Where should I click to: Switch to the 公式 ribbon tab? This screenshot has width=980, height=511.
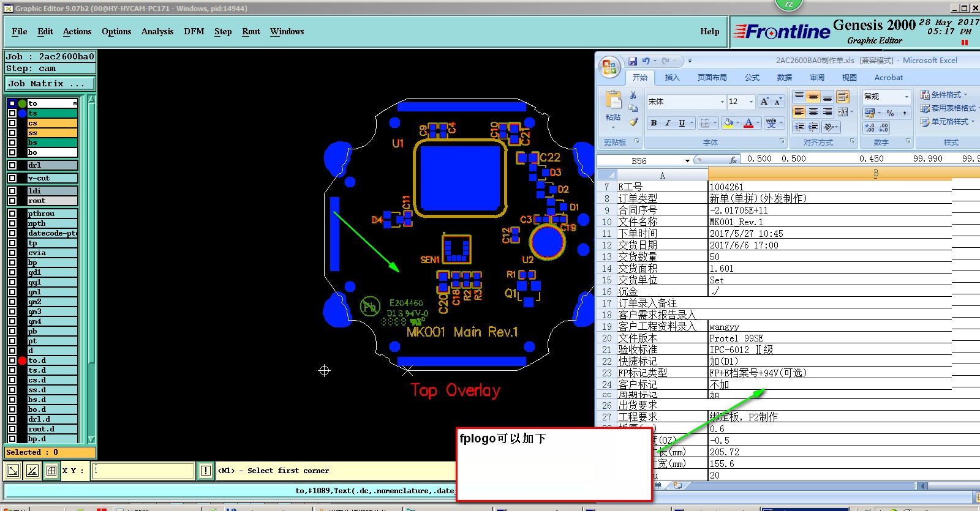(x=752, y=78)
